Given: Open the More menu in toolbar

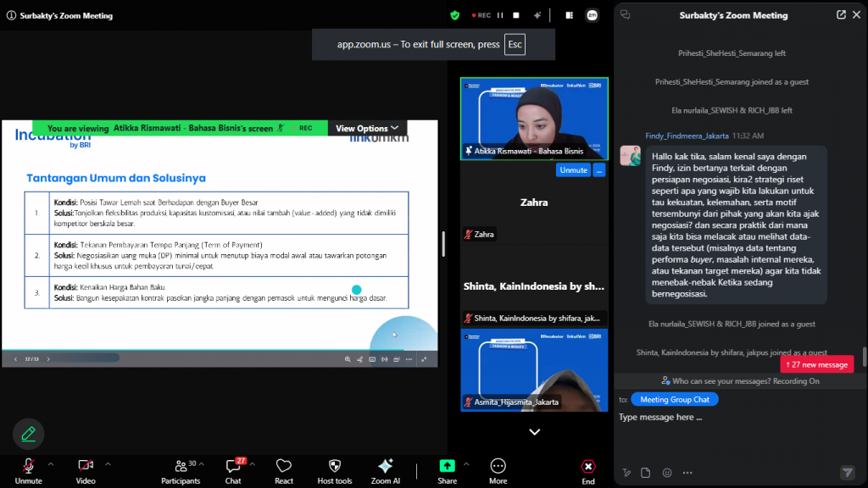Looking at the screenshot, I should [x=498, y=471].
